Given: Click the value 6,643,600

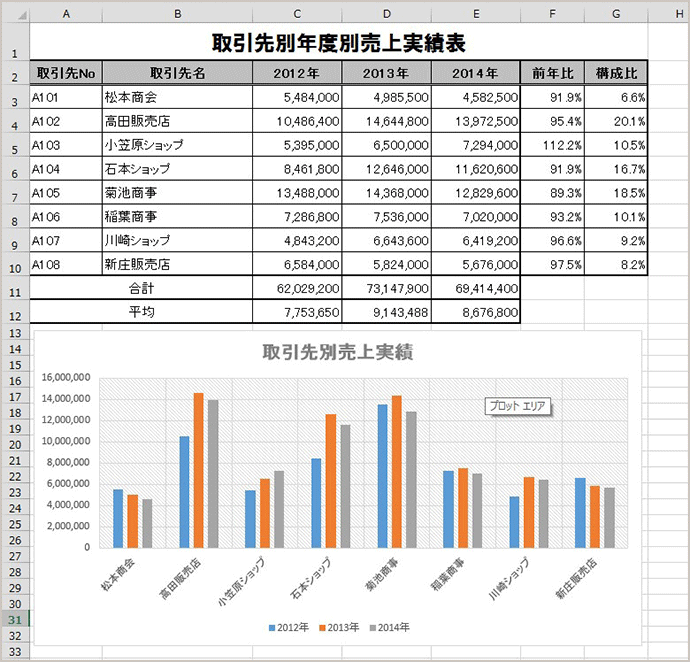Looking at the screenshot, I should (386, 240).
